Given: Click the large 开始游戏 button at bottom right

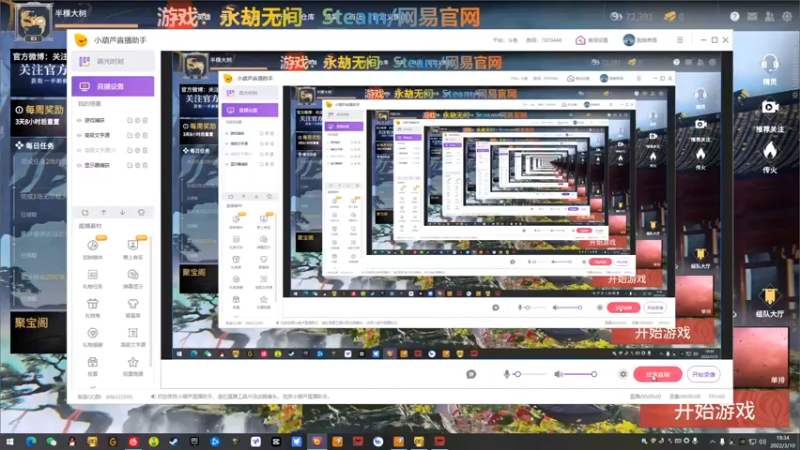Looking at the screenshot, I should point(715,411).
